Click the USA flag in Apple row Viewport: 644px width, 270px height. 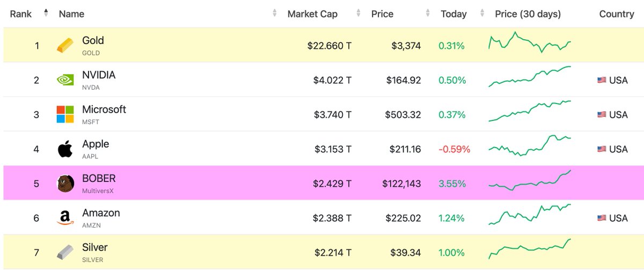602,149
